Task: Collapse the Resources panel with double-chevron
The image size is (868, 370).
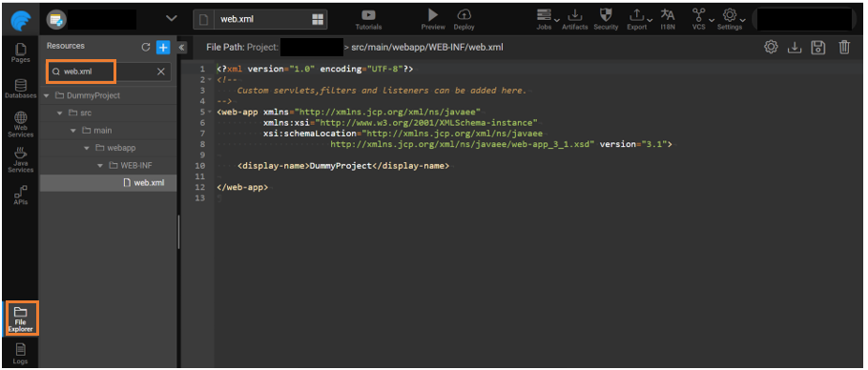Action: click(x=181, y=48)
